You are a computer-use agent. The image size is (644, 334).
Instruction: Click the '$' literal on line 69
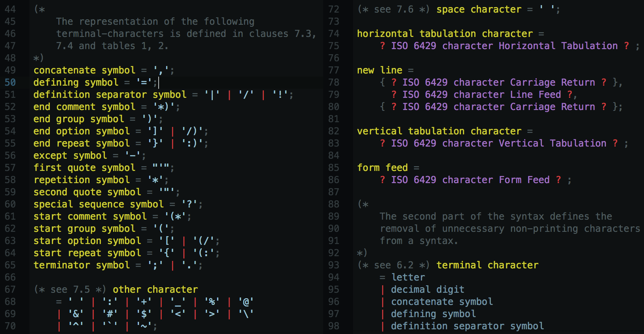(144, 314)
